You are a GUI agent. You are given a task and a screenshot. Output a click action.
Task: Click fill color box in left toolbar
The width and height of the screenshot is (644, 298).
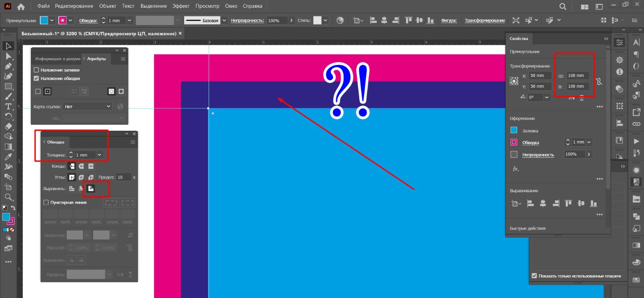6,216
